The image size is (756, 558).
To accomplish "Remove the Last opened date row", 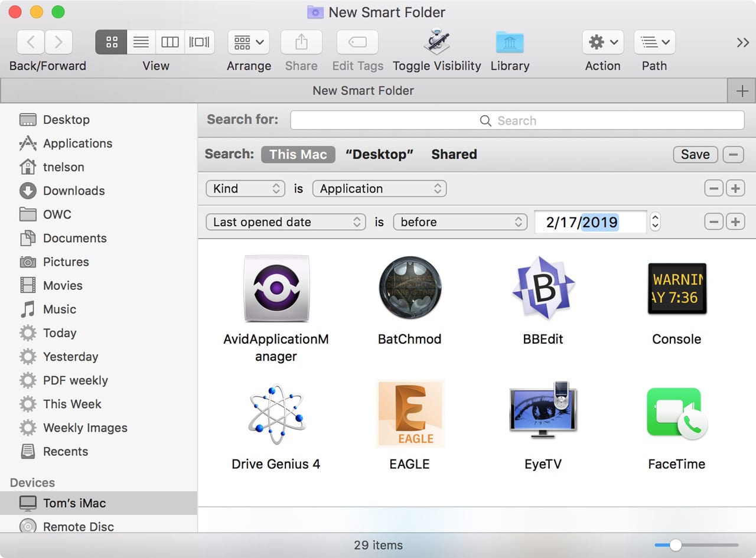I will coord(714,222).
